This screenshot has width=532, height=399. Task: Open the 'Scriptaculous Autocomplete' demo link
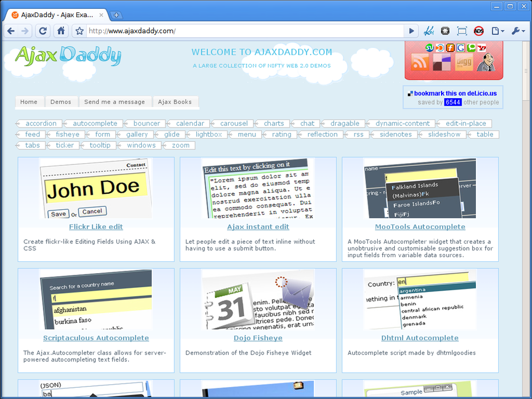96,338
